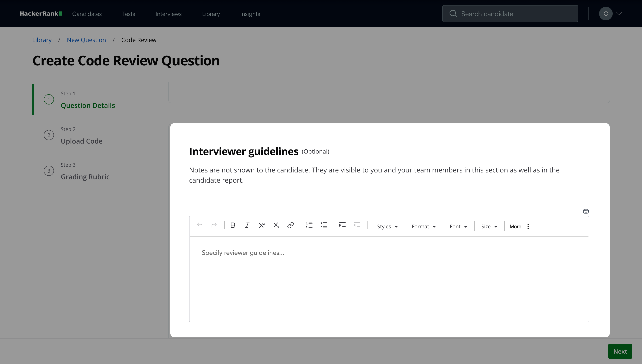
Task: Toggle bold formatting in editor toolbar
Action: 233,225
